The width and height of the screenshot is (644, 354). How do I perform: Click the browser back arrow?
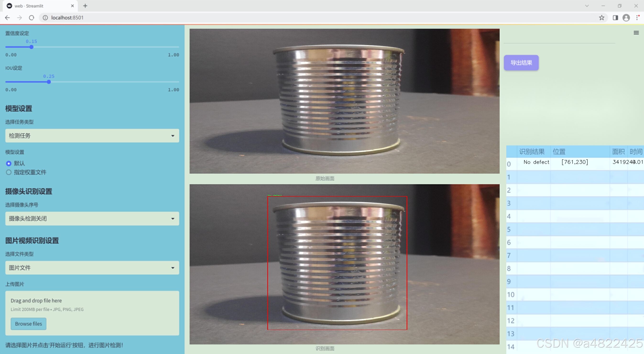pyautogui.click(x=7, y=17)
